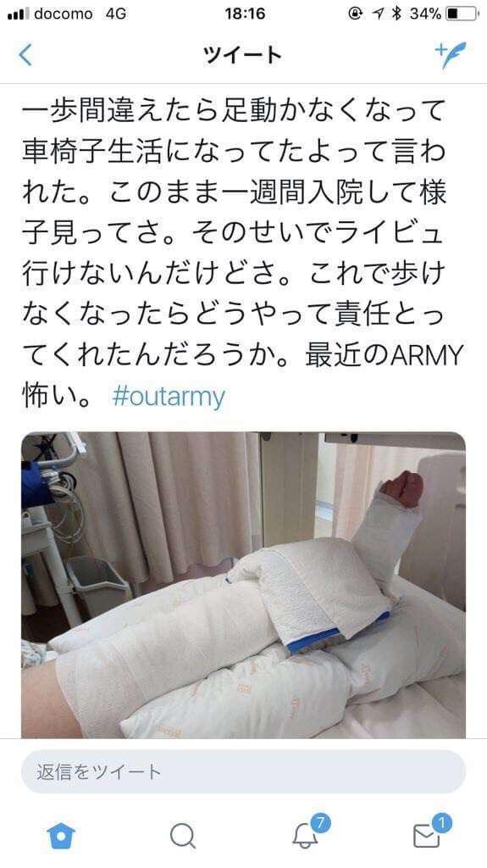Tap the 4G network indicator

116,14
